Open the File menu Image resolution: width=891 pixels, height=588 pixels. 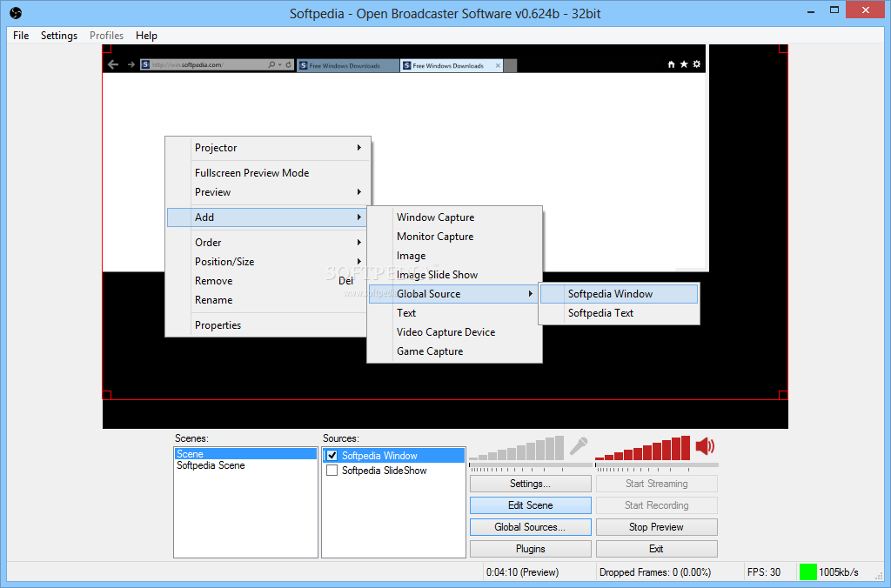click(x=21, y=35)
